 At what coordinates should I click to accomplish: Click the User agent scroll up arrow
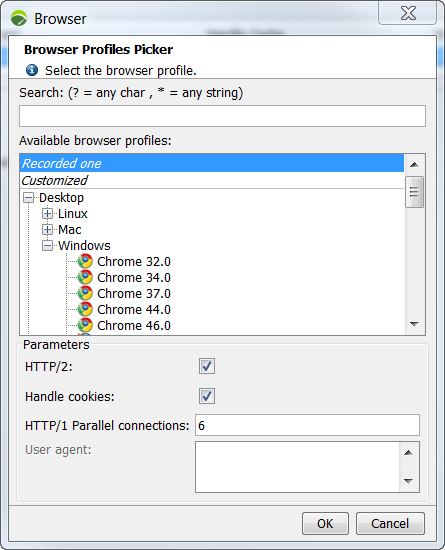[408, 453]
